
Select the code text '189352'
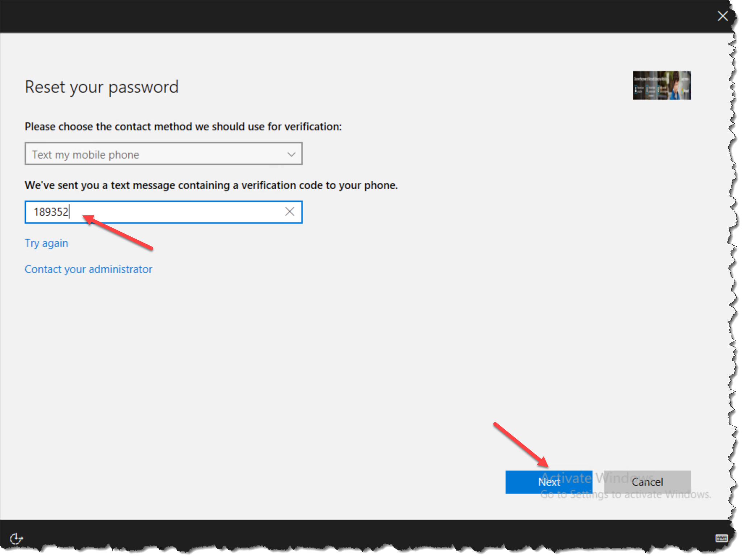51,212
